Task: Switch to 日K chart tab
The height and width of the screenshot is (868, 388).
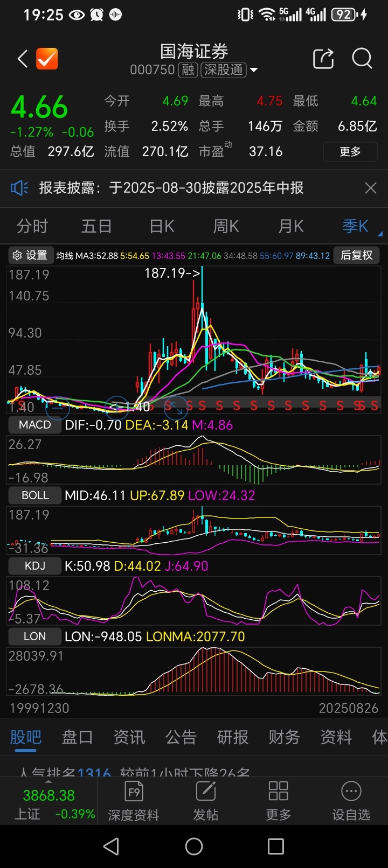Action: click(162, 226)
